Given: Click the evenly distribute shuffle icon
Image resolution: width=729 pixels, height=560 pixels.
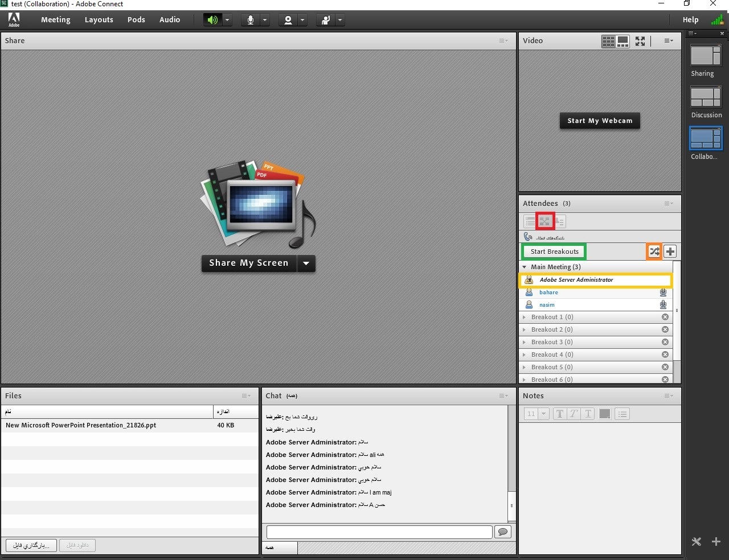Looking at the screenshot, I should pos(654,251).
